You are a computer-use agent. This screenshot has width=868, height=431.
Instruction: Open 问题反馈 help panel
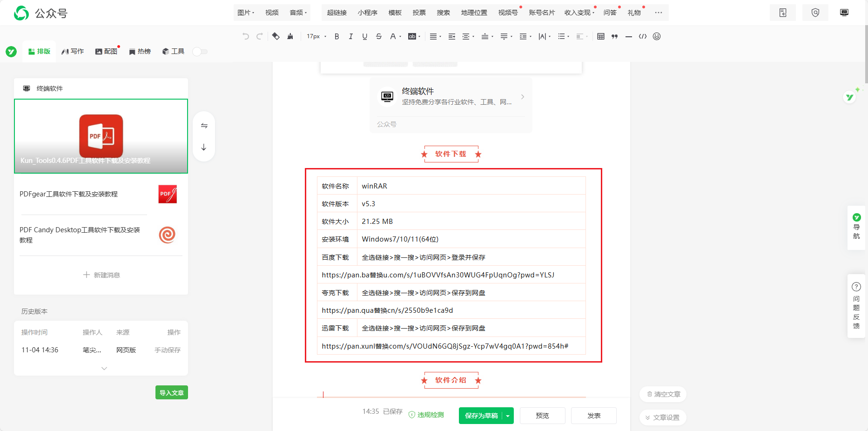click(x=856, y=306)
